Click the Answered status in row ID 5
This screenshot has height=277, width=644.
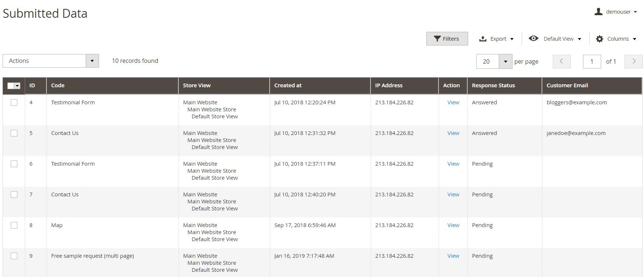(484, 133)
